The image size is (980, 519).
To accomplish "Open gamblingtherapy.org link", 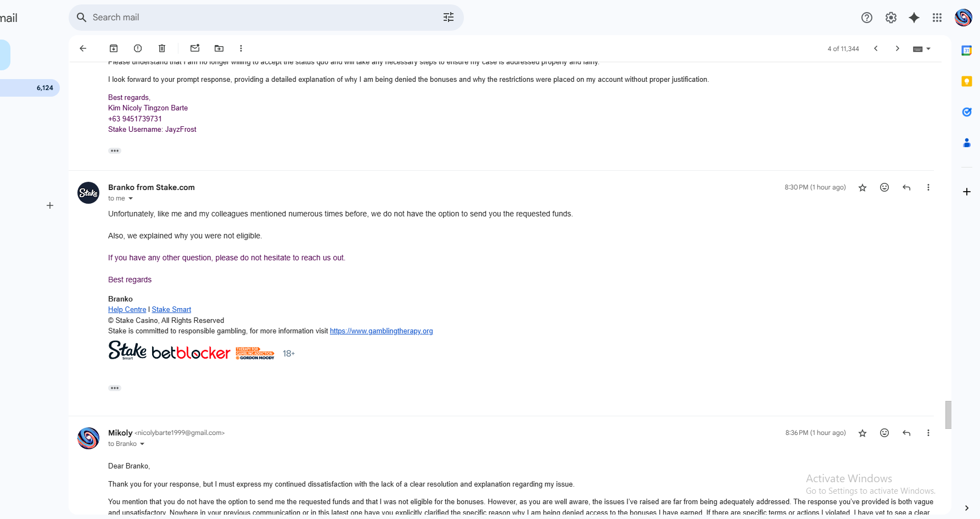I will (381, 331).
